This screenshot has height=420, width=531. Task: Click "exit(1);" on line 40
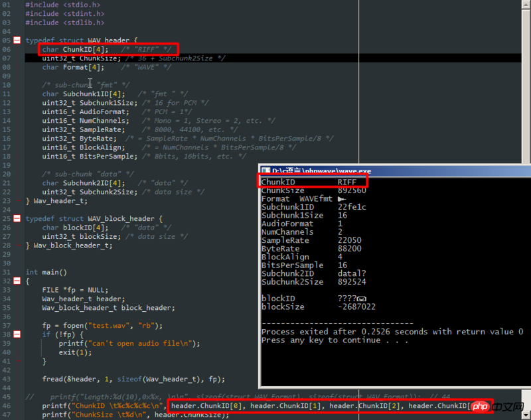pyautogui.click(x=75, y=352)
